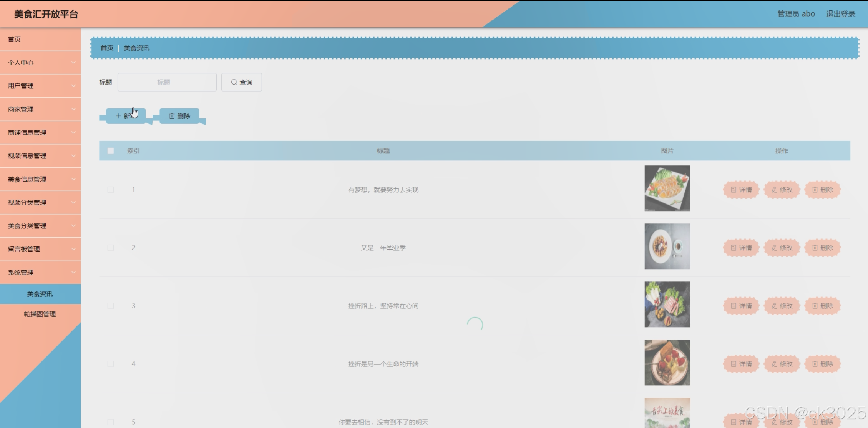The image size is (868, 428).
Task: Open 详情 for row 1
Action: pyautogui.click(x=741, y=190)
